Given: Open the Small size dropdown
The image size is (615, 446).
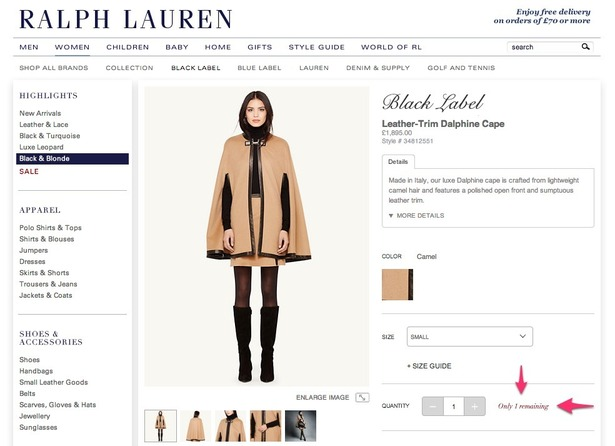Looking at the screenshot, I should pos(469,337).
